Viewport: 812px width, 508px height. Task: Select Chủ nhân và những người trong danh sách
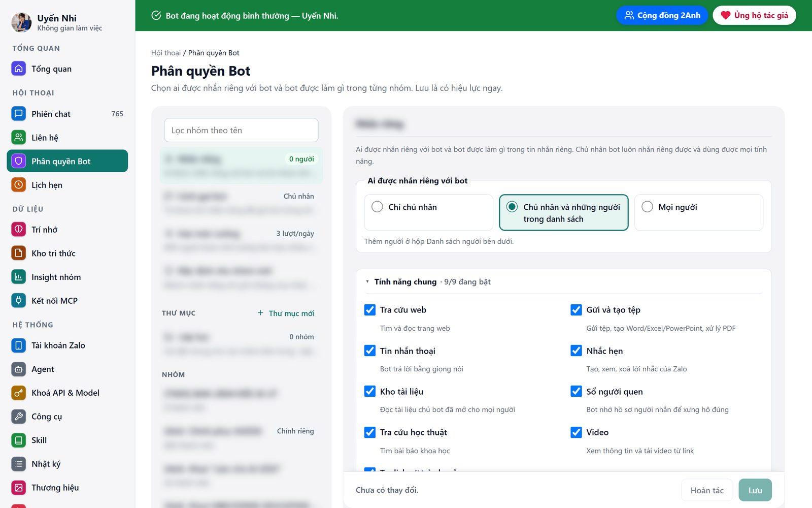[564, 212]
